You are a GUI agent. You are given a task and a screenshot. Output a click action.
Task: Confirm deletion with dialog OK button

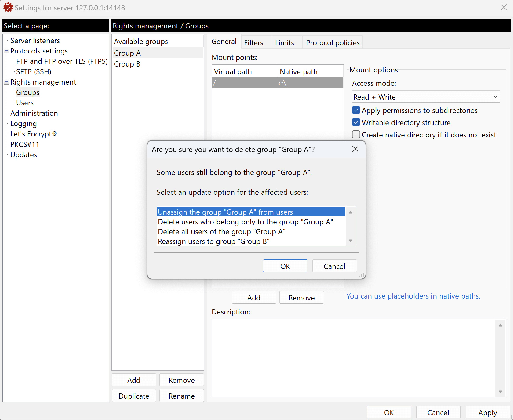(285, 266)
